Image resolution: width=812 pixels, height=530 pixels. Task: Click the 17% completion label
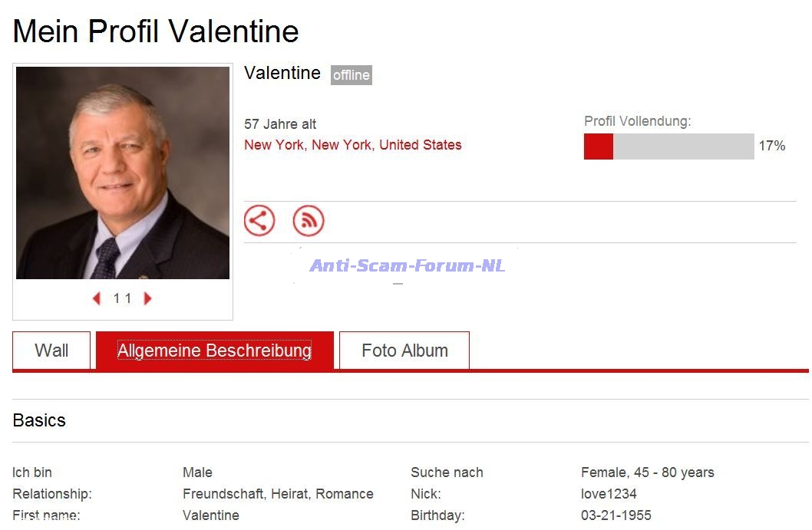[x=771, y=146]
